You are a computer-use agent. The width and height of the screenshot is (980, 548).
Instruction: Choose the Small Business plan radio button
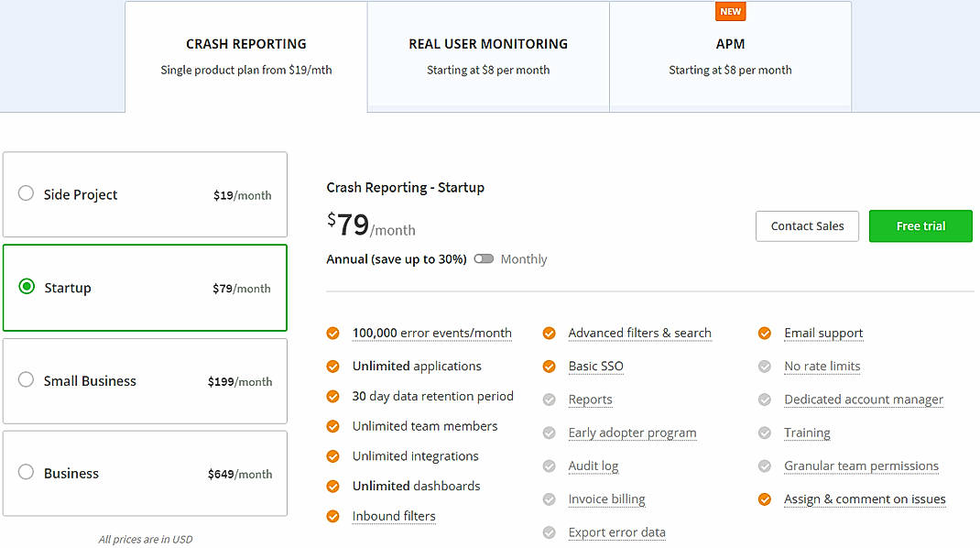(27, 380)
